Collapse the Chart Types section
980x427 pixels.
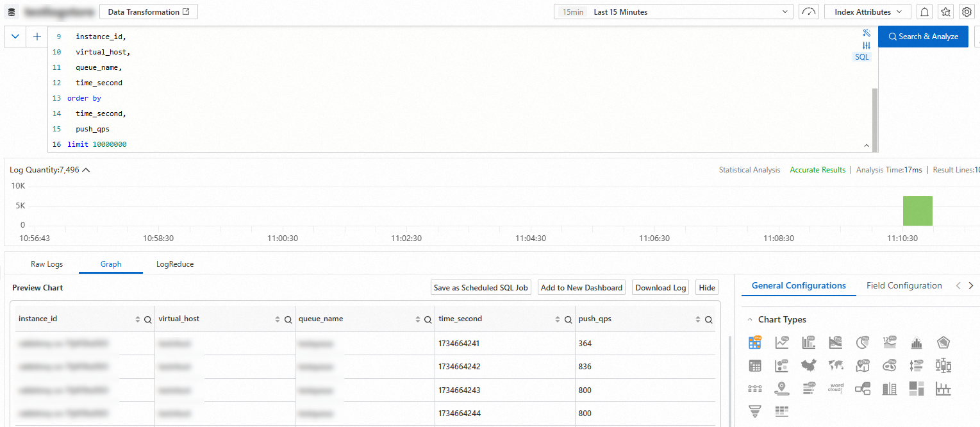point(749,319)
